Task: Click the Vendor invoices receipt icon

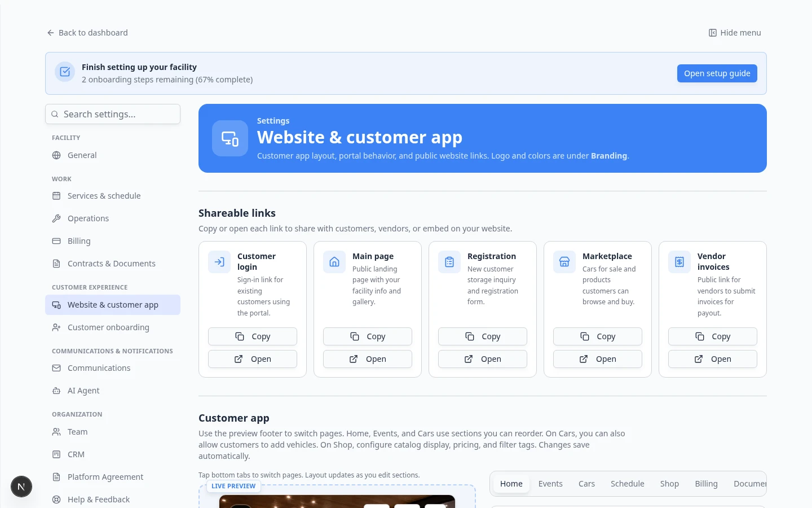Action: (679, 262)
